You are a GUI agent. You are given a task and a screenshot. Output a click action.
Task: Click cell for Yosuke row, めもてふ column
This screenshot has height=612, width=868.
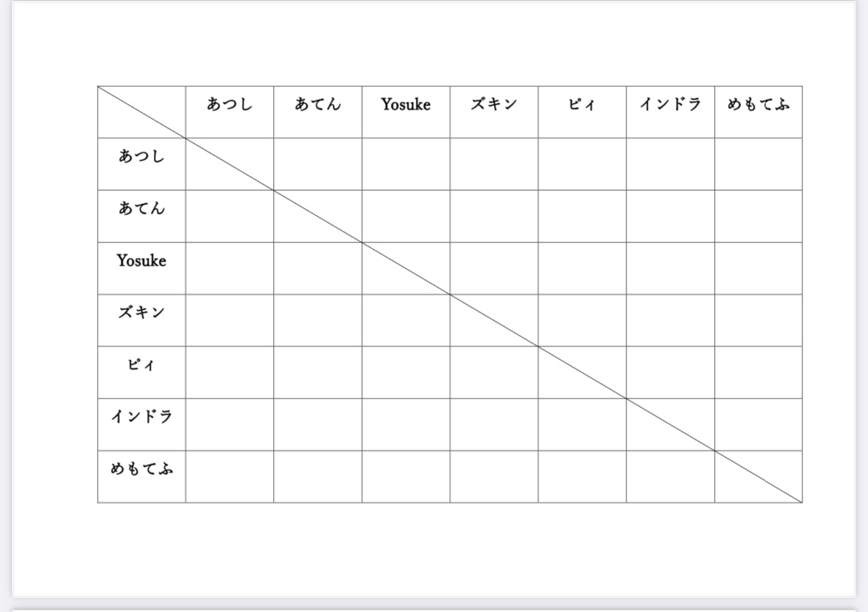pos(758,268)
